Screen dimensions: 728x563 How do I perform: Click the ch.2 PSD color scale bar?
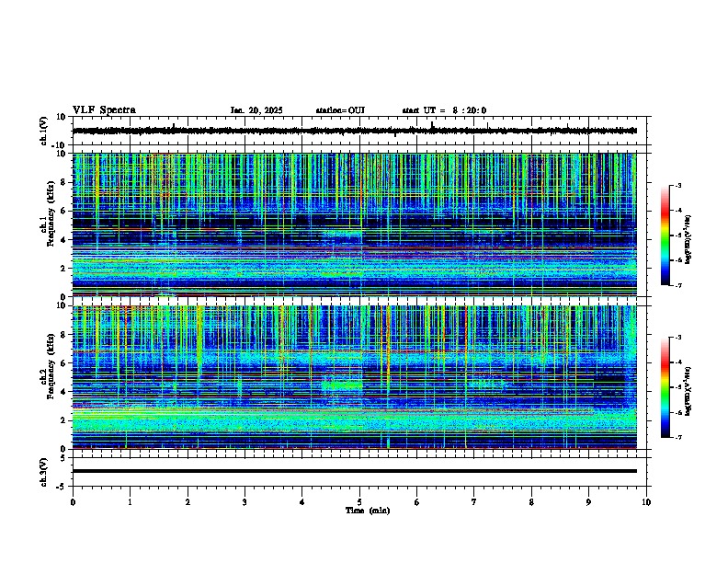pos(665,387)
